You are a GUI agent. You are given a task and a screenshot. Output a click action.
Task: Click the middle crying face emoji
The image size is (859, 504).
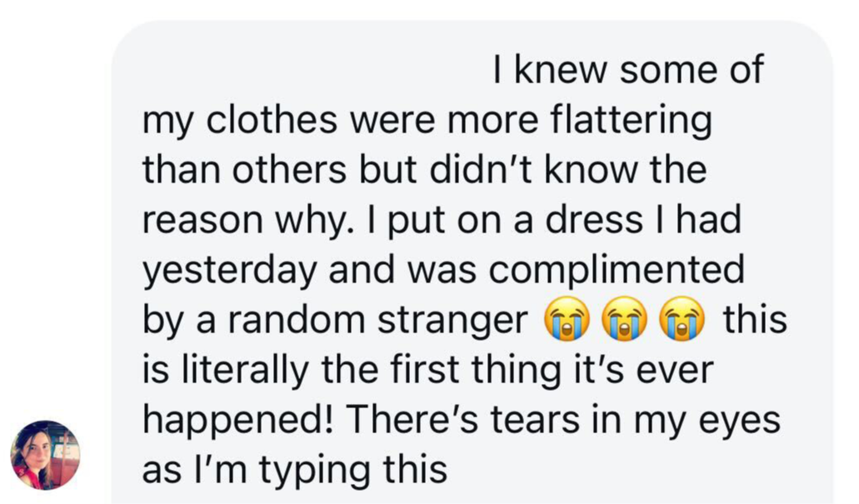pyautogui.click(x=624, y=321)
